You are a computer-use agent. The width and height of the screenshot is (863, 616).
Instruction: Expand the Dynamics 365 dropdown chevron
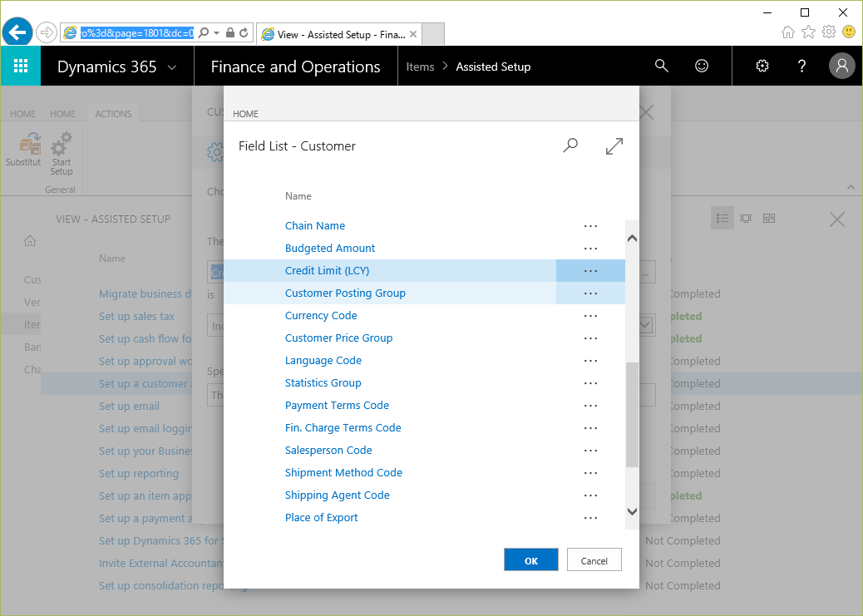172,67
